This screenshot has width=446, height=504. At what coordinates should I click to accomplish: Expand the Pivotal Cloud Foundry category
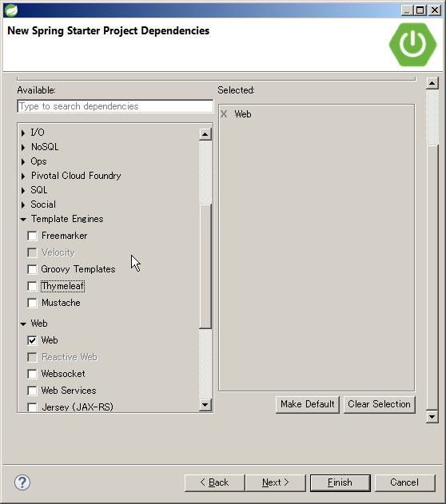23,176
